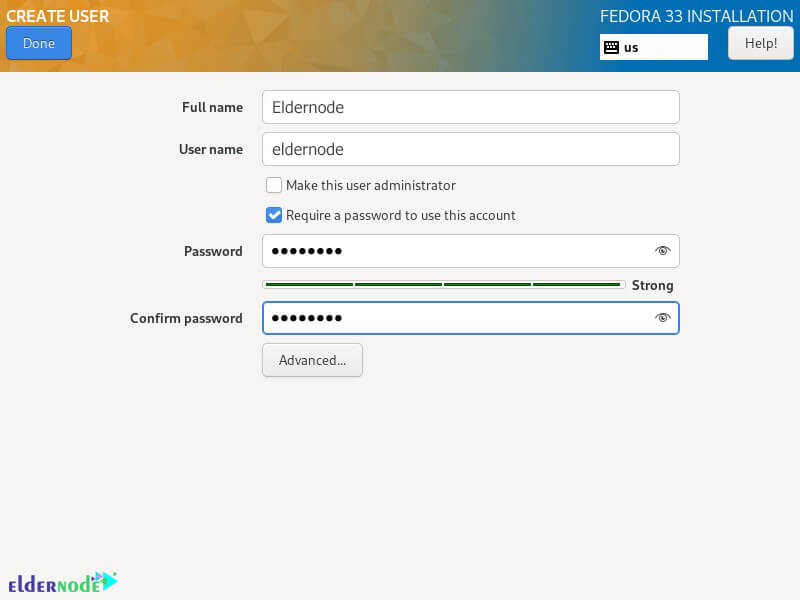Click the keyboard layout icon
The height and width of the screenshot is (600, 800).
click(611, 47)
